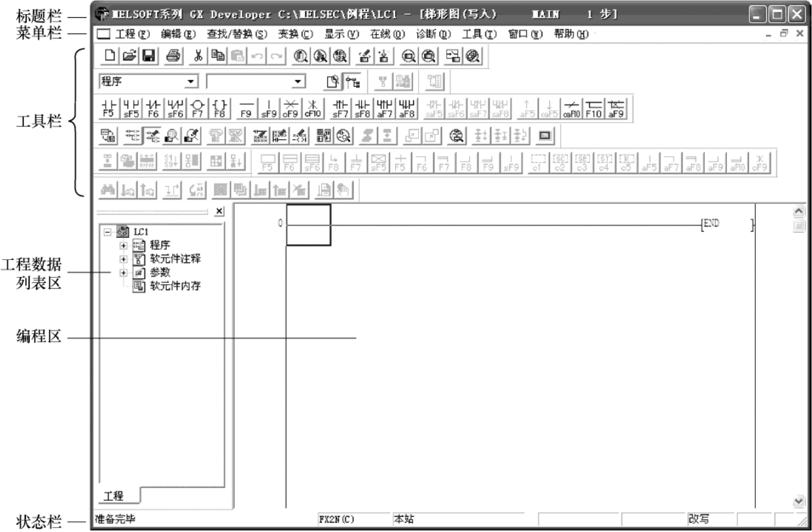Delete vertical line cF10
Image resolution: width=812 pixels, height=532 pixels.
[x=313, y=109]
